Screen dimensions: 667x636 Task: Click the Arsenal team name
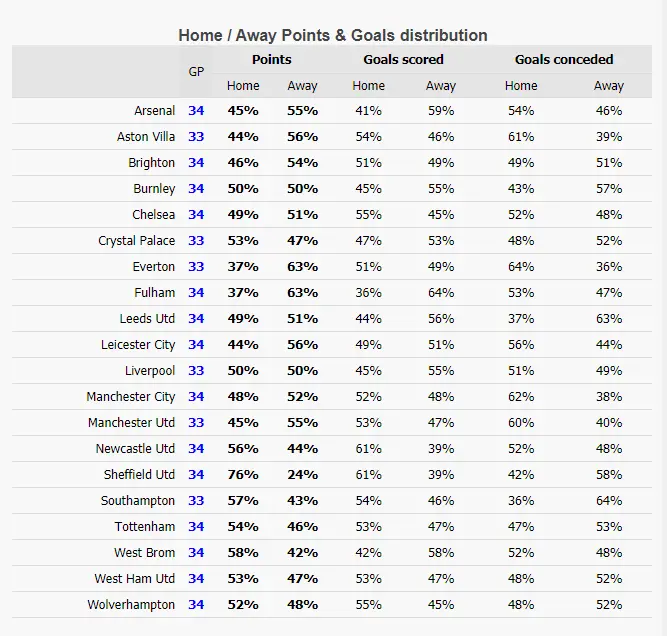pyautogui.click(x=154, y=111)
